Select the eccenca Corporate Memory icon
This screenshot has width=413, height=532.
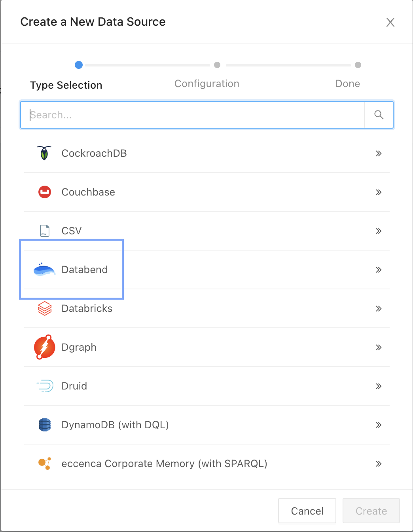(x=45, y=464)
